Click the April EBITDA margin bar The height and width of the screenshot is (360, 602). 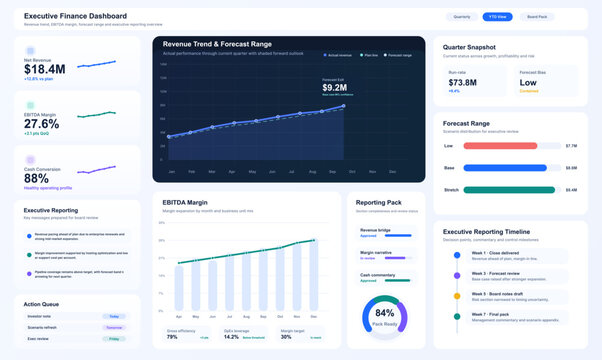pyautogui.click(x=179, y=288)
